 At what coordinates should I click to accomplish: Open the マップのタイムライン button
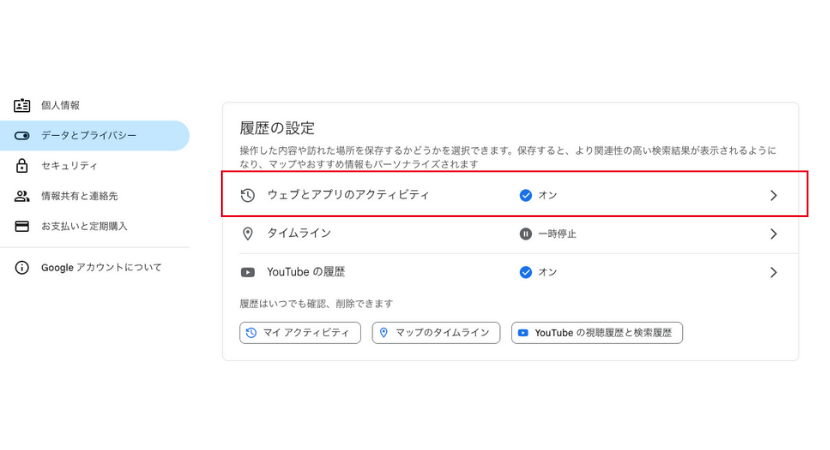(x=436, y=333)
